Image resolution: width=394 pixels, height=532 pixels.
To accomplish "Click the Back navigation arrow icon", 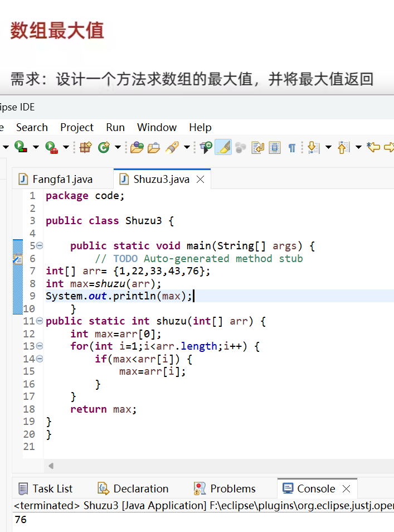I will click(389, 147).
